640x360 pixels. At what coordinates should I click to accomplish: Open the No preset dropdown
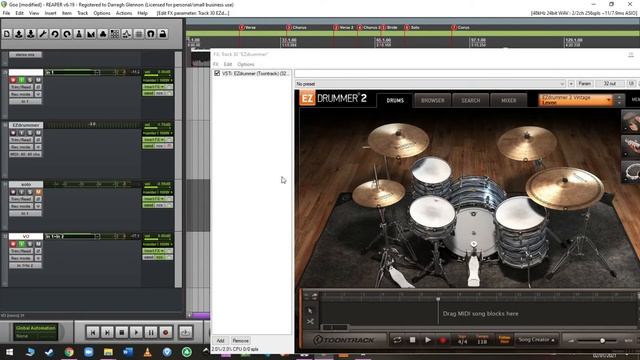(430, 84)
